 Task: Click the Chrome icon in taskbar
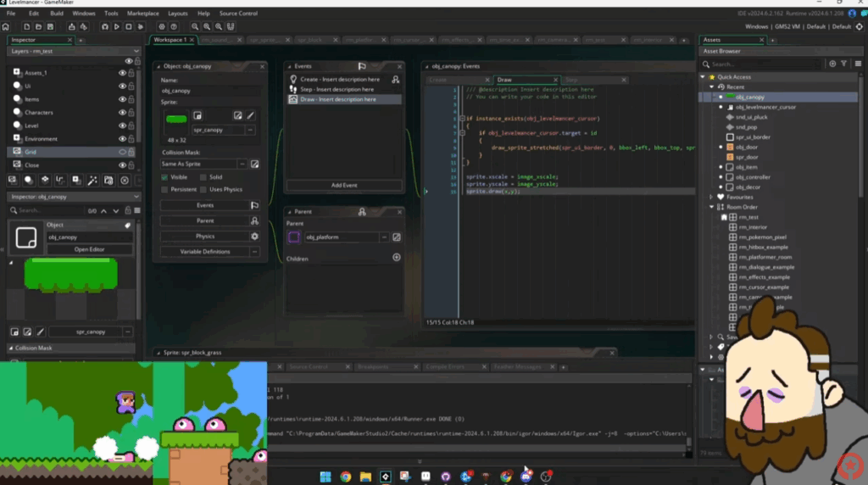click(x=346, y=477)
